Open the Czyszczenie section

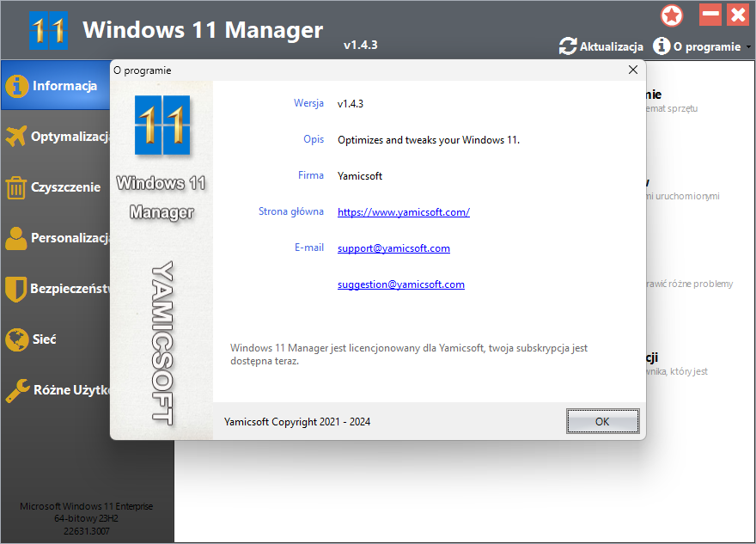click(56, 187)
